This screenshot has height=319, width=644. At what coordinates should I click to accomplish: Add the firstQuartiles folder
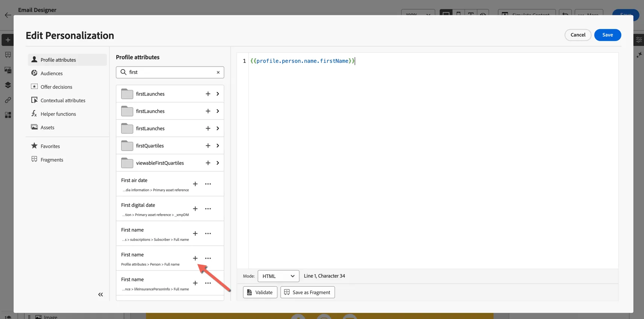(208, 146)
